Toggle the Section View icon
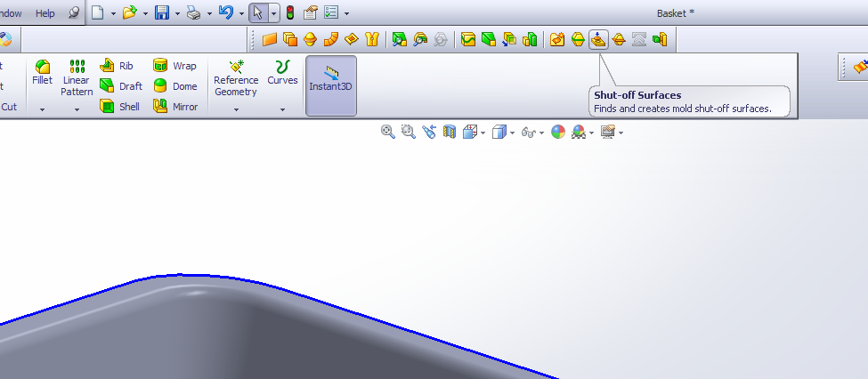Screen dimensions: 868x379 pyautogui.click(x=450, y=132)
